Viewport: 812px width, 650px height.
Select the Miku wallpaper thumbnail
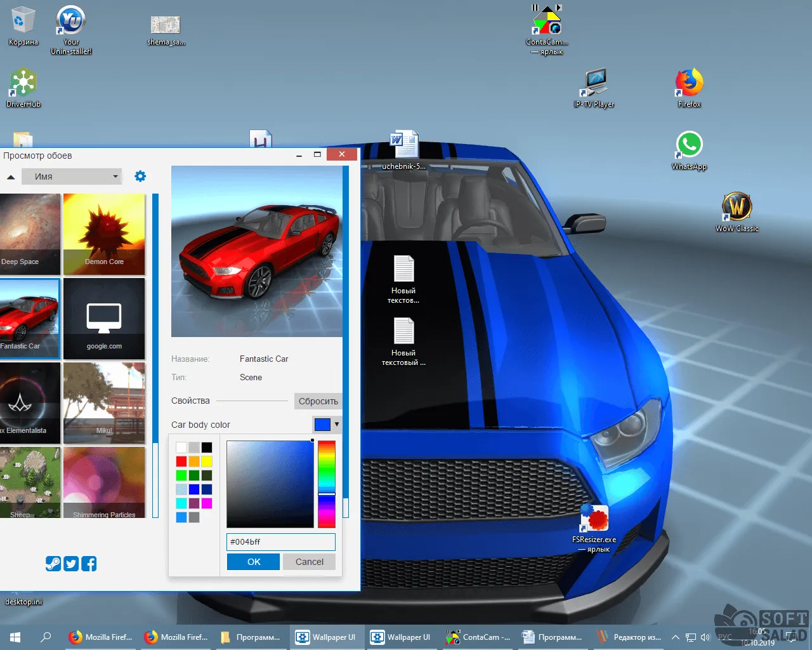click(104, 403)
